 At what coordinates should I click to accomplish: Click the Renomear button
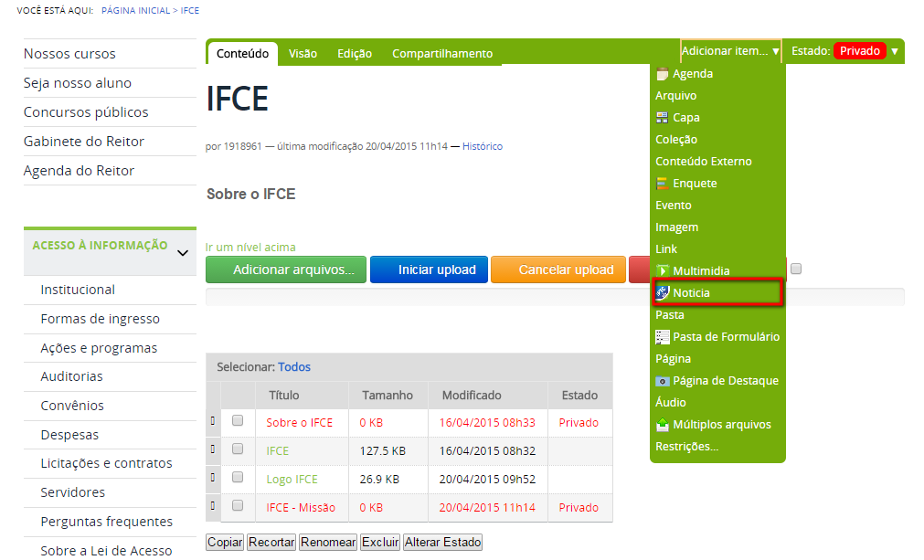pyautogui.click(x=328, y=543)
